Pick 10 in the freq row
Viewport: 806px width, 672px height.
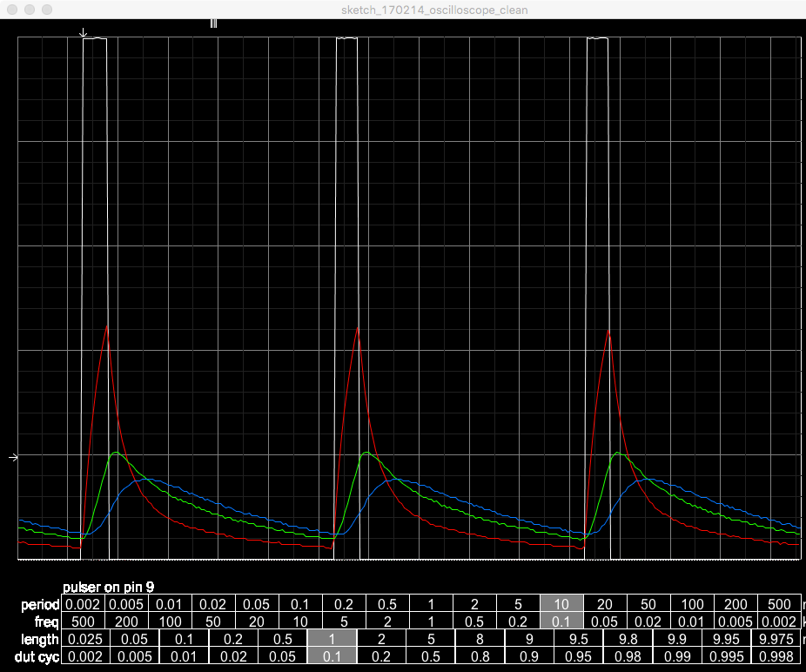click(x=300, y=622)
